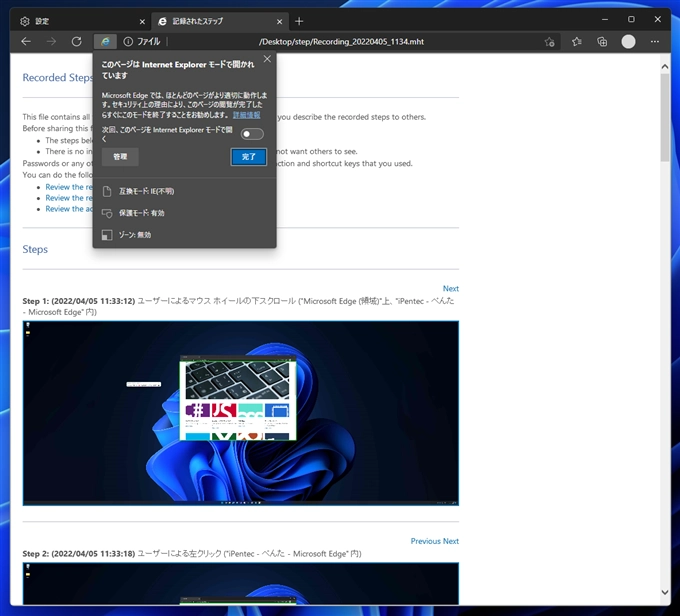
Task: Open the Favorites list icon
Action: pos(576,42)
